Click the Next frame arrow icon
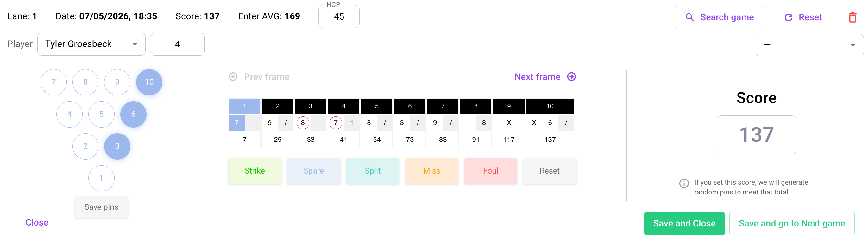868x236 pixels. [x=571, y=77]
